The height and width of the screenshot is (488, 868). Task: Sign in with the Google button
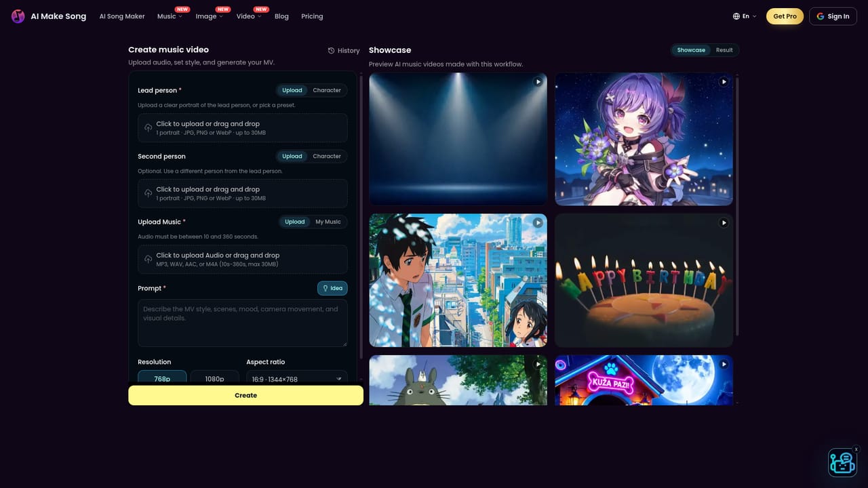[x=833, y=16]
